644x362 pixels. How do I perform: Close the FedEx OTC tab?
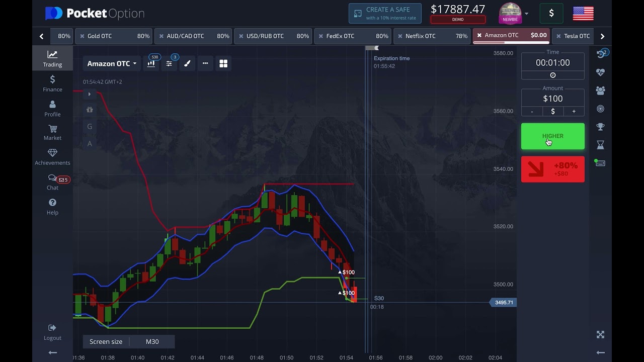(320, 36)
